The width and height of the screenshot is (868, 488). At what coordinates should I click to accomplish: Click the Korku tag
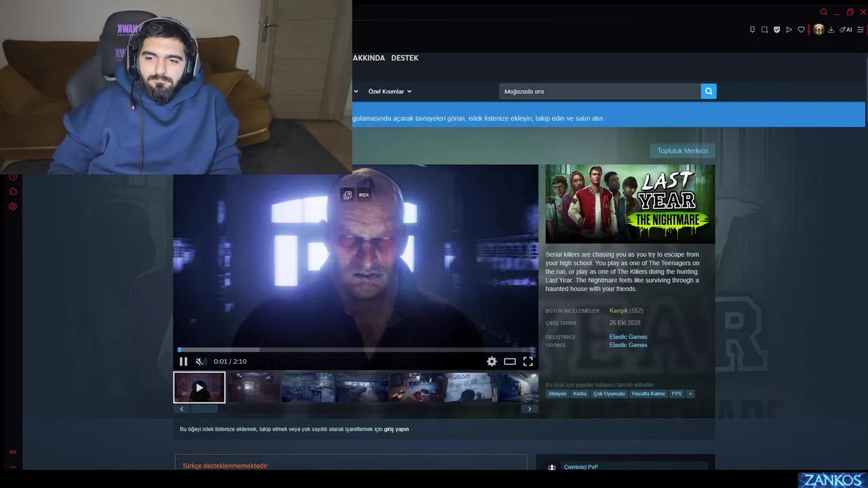580,394
